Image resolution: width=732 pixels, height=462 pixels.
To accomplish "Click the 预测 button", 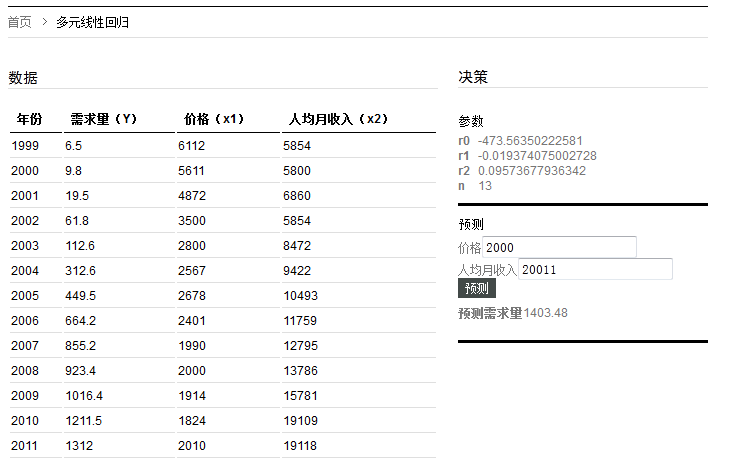I will (x=477, y=289).
